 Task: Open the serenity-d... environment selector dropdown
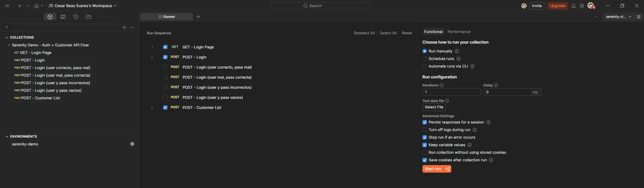(x=618, y=17)
